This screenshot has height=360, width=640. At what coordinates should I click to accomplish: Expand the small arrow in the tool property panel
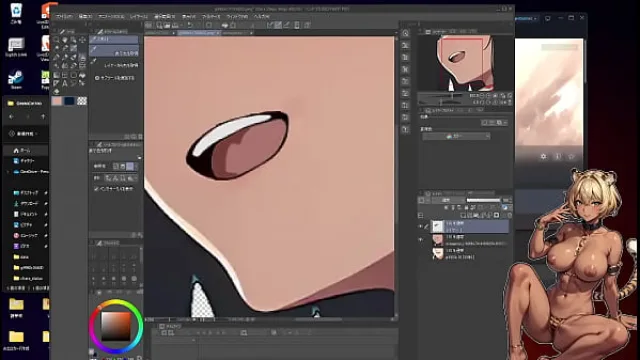[x=139, y=158]
